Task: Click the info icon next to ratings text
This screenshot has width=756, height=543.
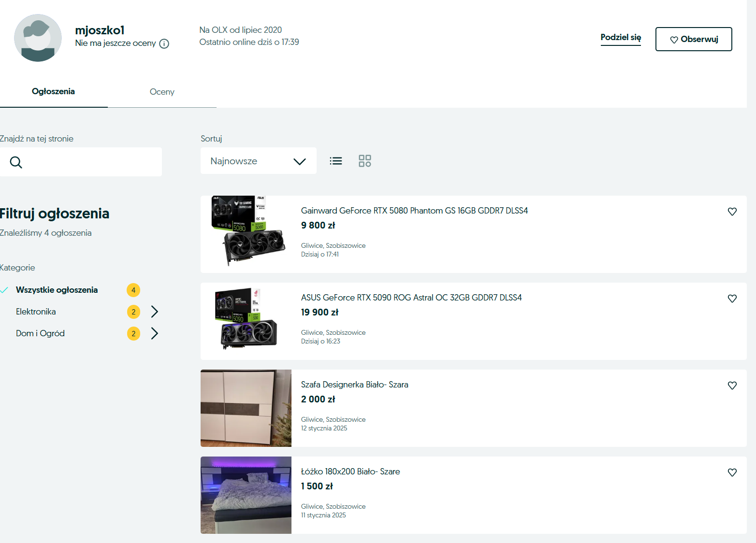Action: [164, 44]
